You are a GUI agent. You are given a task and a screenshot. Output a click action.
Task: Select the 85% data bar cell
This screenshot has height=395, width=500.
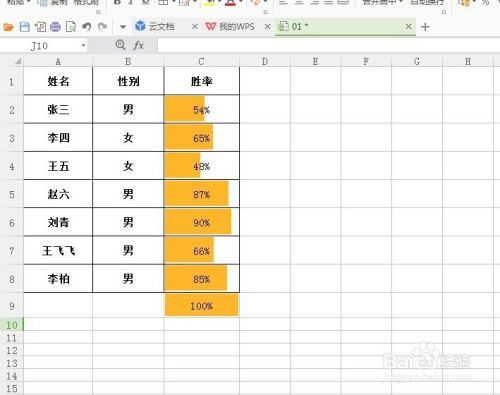click(201, 279)
